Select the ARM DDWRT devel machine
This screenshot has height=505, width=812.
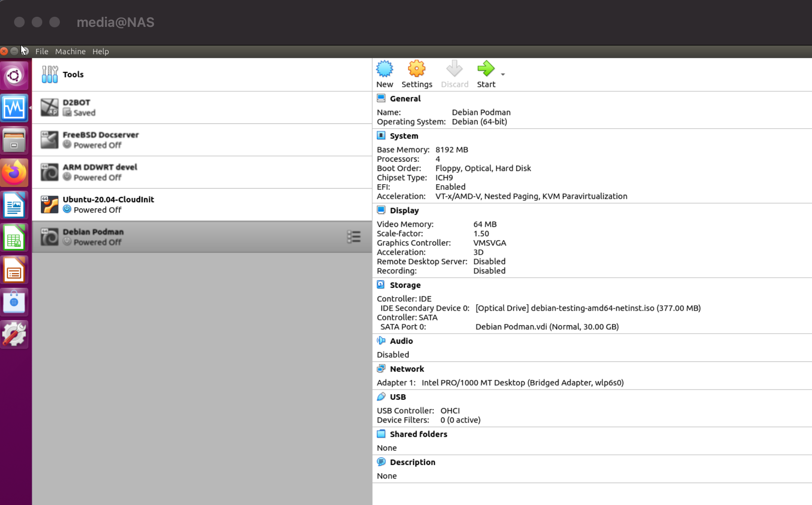click(202, 172)
